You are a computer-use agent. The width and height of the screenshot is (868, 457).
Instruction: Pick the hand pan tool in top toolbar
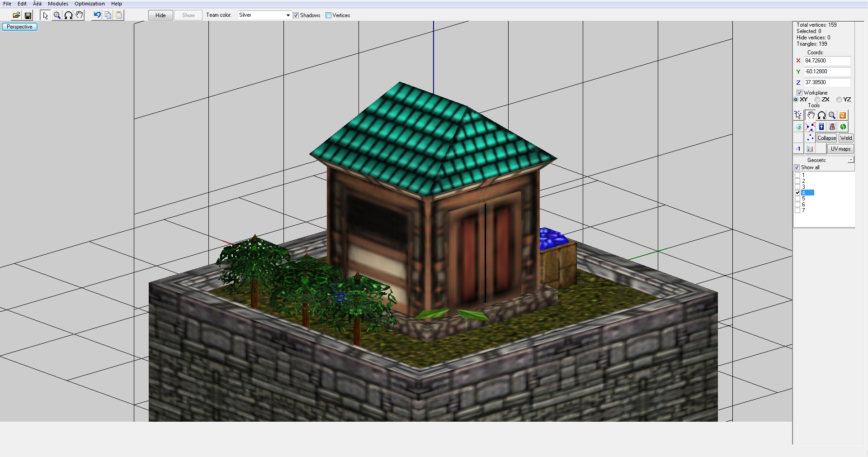point(80,15)
